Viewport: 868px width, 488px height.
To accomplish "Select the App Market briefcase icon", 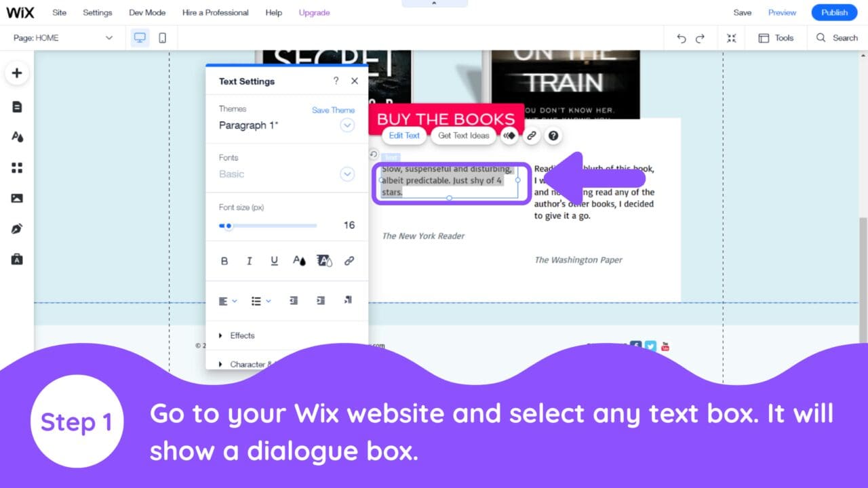I will click(17, 258).
